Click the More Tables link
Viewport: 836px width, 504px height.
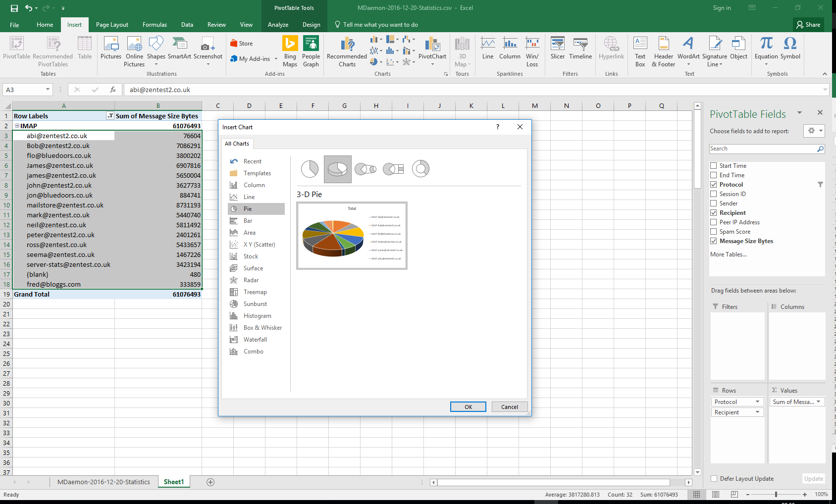pos(728,254)
